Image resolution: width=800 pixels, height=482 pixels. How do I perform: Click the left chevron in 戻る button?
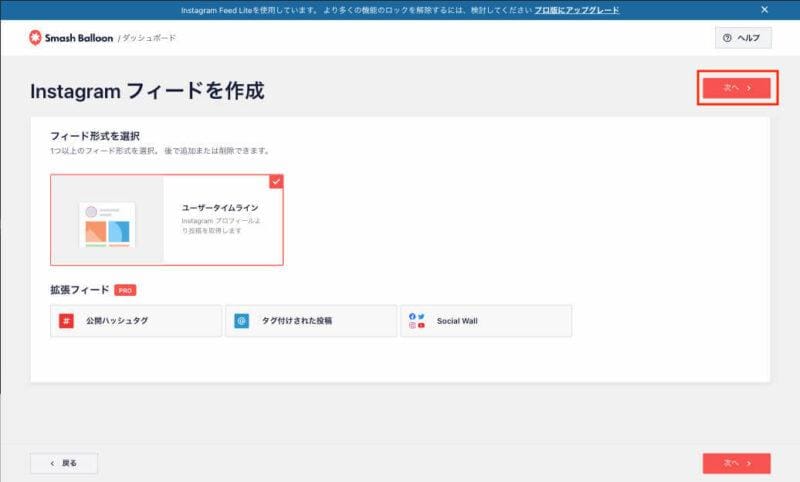[x=51, y=463]
